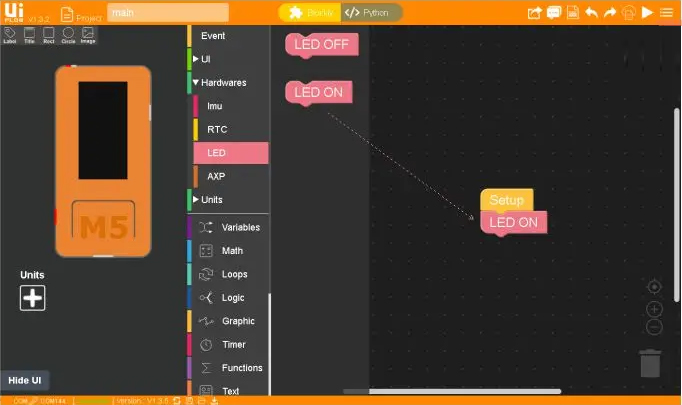Select the AXP hardware category

point(231,176)
